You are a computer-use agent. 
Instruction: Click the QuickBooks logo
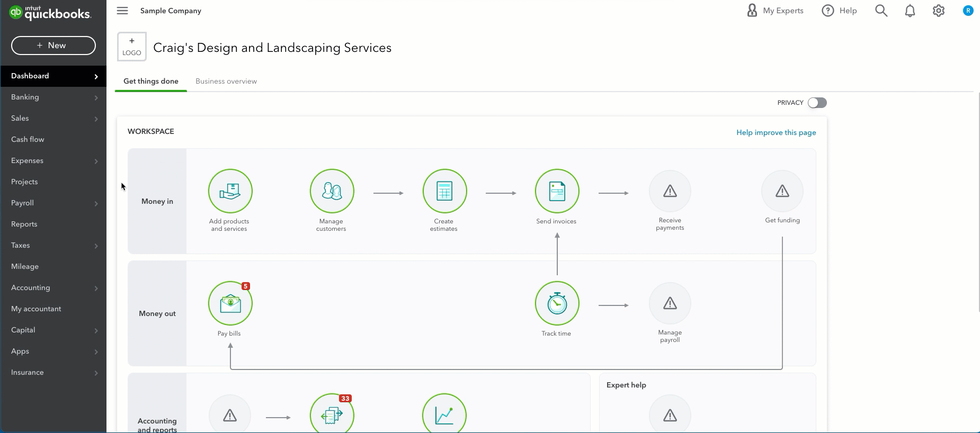coord(50,13)
